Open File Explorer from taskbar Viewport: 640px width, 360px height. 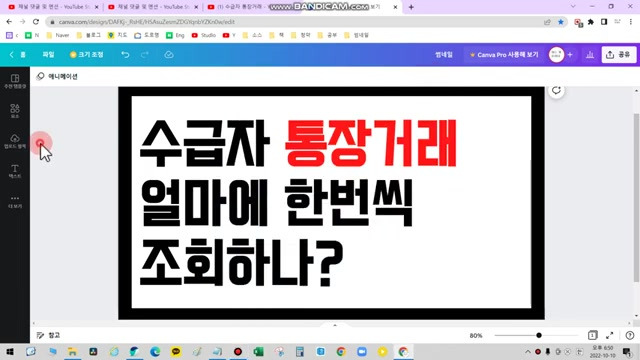73,351
